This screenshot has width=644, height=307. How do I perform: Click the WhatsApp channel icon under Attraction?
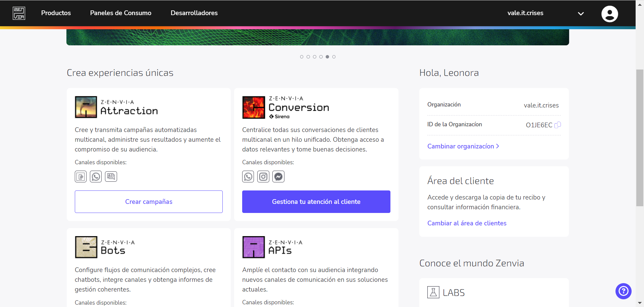tap(96, 176)
